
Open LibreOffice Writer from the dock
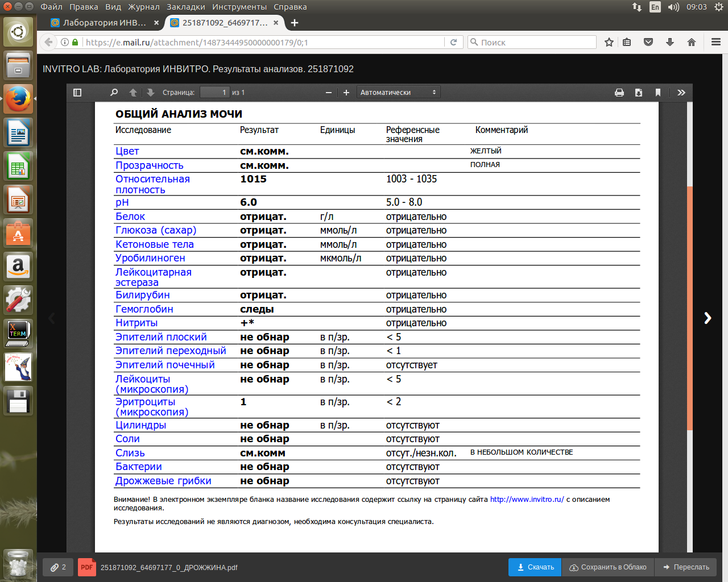[18, 133]
